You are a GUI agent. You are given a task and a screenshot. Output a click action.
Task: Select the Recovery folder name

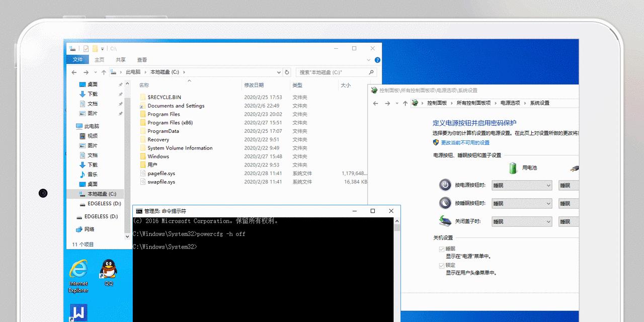[x=158, y=139]
